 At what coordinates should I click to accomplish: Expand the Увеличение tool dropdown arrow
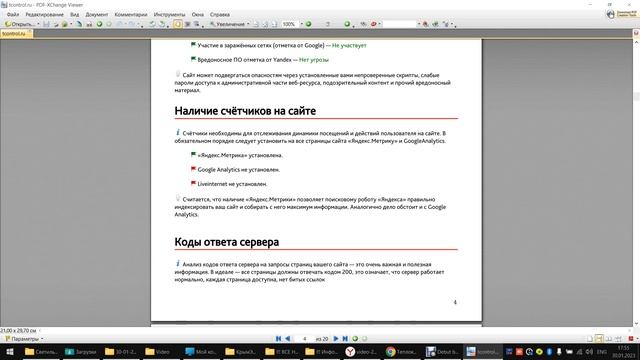click(x=248, y=24)
